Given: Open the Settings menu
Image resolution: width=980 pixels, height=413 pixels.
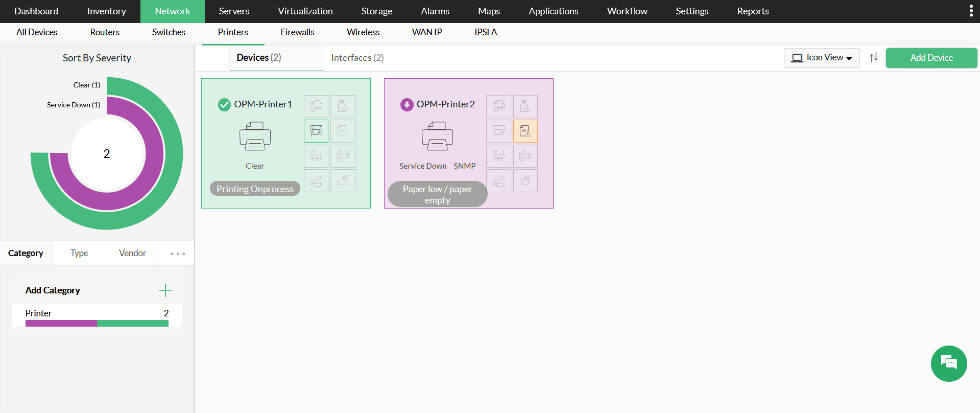Looking at the screenshot, I should point(692,11).
